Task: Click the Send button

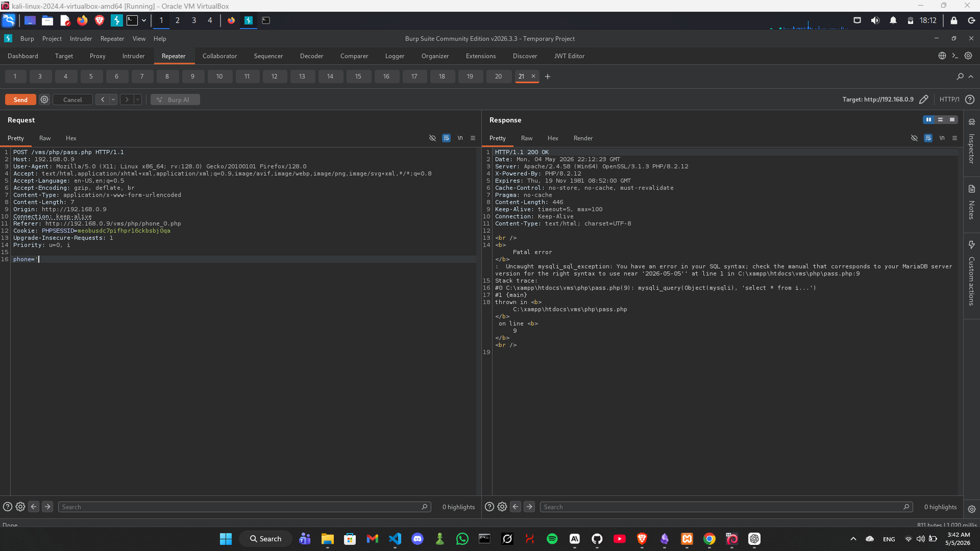Action: 20,100
